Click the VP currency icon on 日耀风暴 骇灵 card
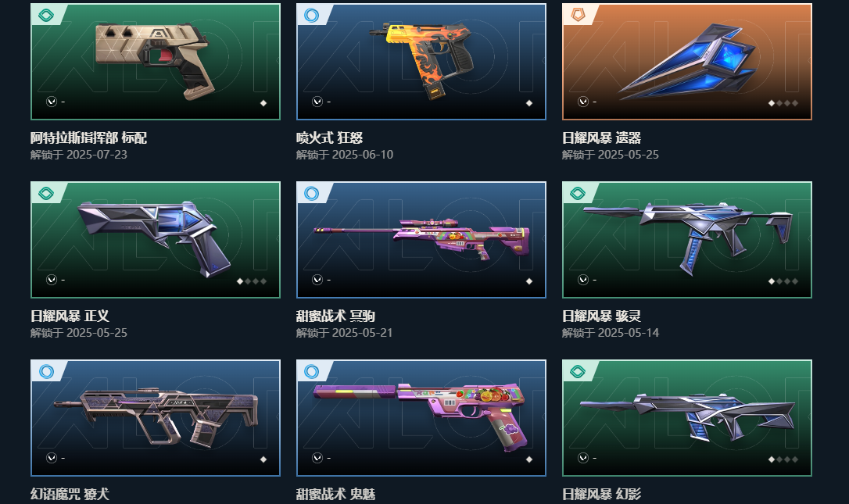 [x=583, y=280]
